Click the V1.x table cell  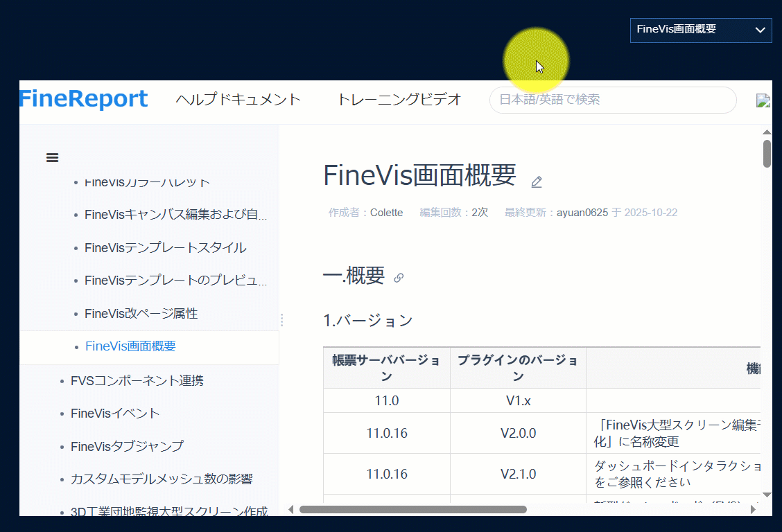pyautogui.click(x=518, y=400)
